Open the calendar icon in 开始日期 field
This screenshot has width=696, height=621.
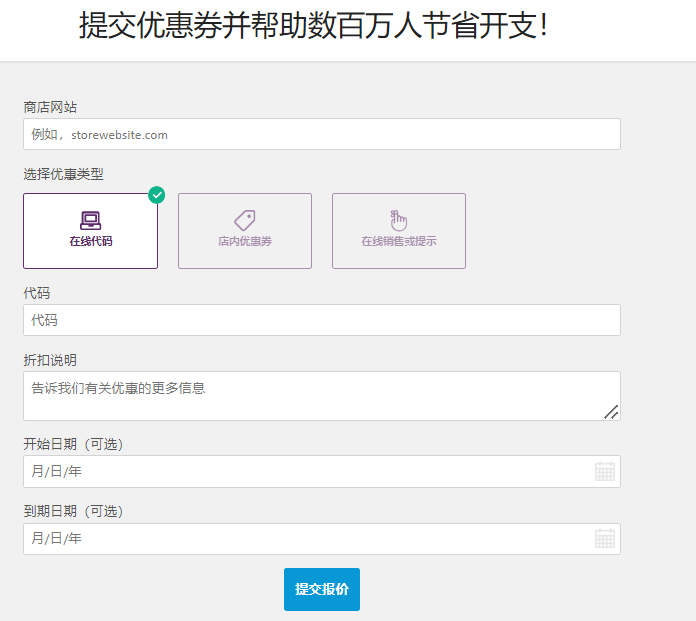[x=605, y=471]
